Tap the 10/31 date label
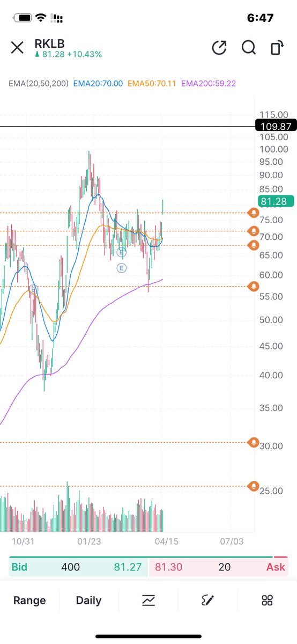This screenshot has height=644, width=297. 23,541
